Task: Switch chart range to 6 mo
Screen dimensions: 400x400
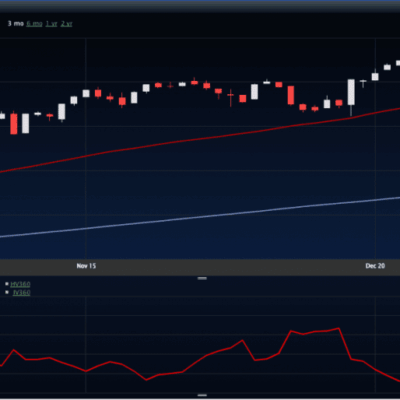Action: coord(34,24)
